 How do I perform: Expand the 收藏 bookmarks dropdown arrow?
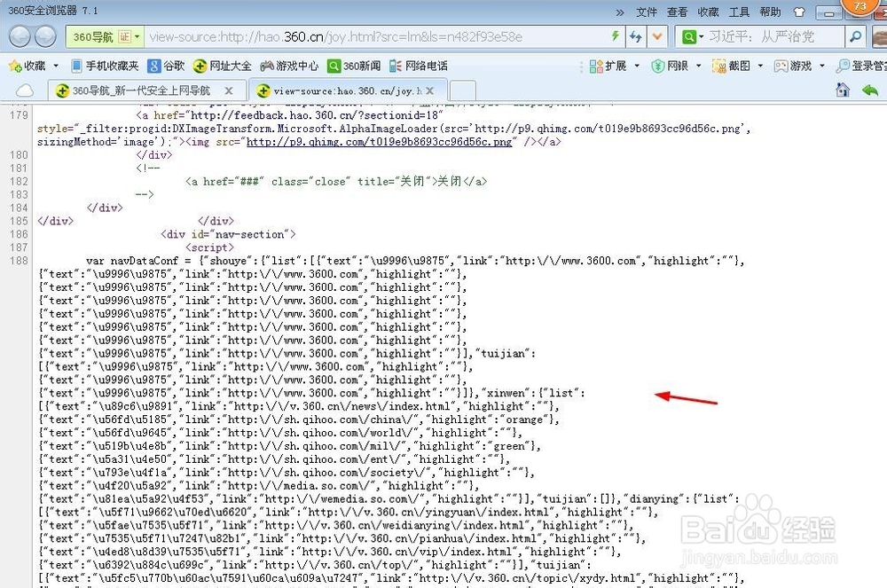(56, 67)
